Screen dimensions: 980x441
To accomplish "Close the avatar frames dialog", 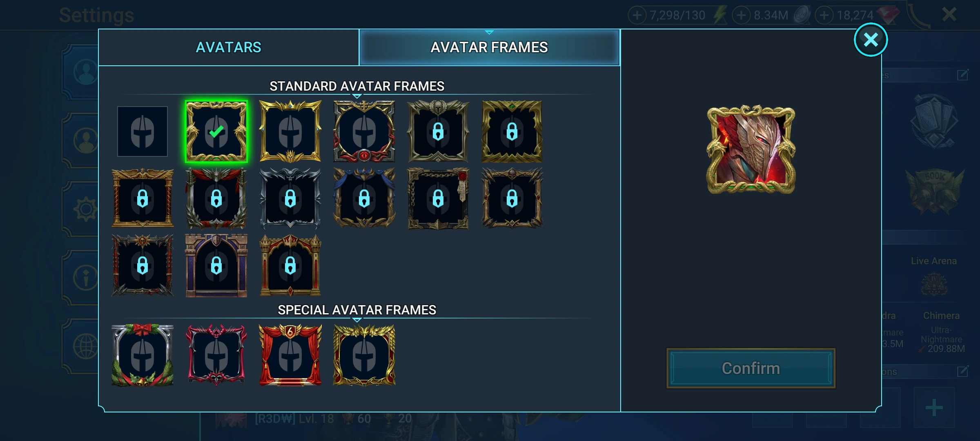I will click(x=871, y=40).
